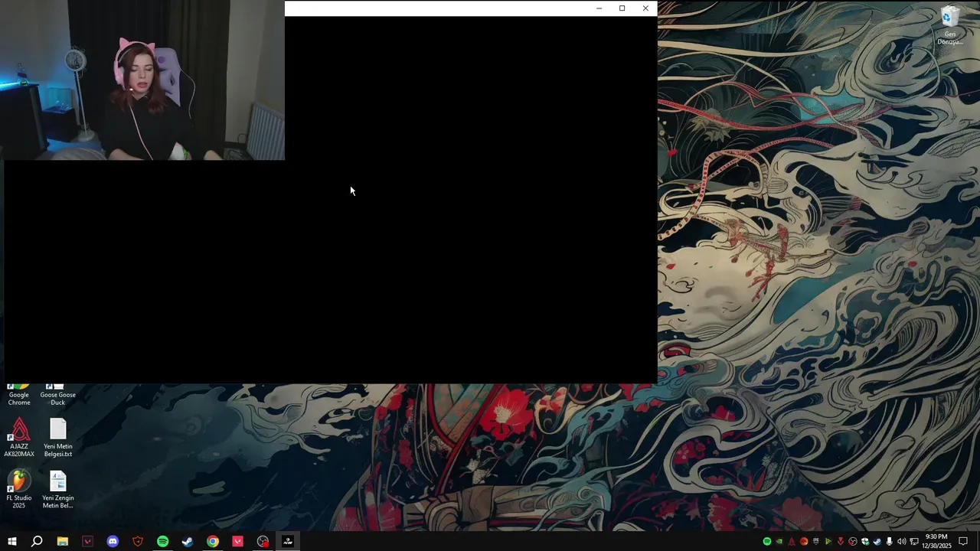The width and height of the screenshot is (980, 551).
Task: Select the active black-window app on taskbar
Action: click(x=288, y=541)
